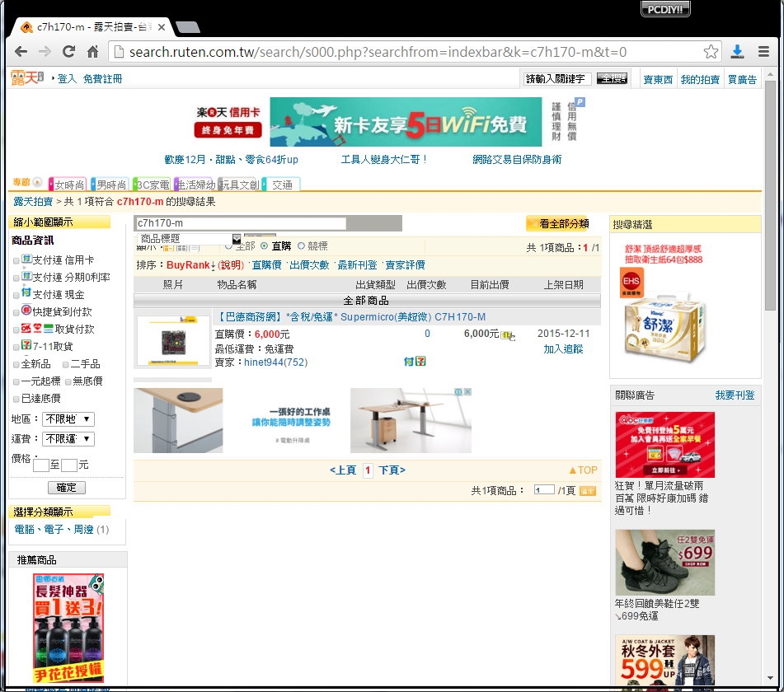Go back to the previous page
The height and width of the screenshot is (692, 784).
coord(21,51)
